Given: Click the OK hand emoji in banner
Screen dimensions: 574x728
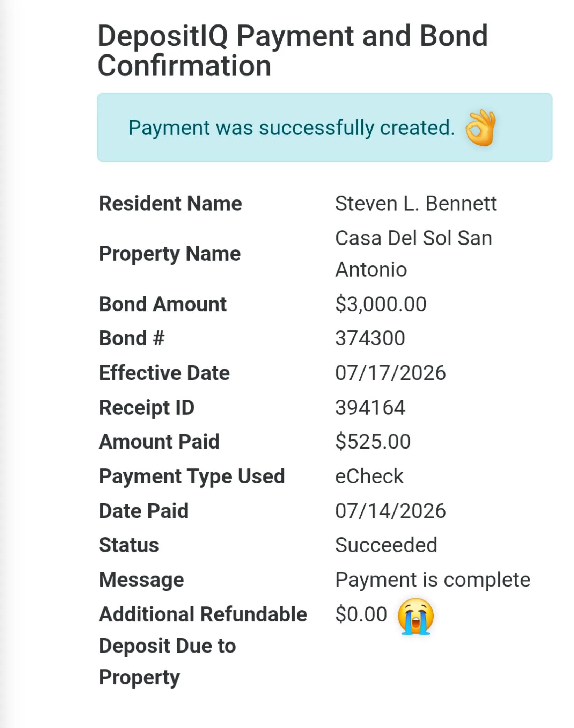Looking at the screenshot, I should [x=480, y=128].
